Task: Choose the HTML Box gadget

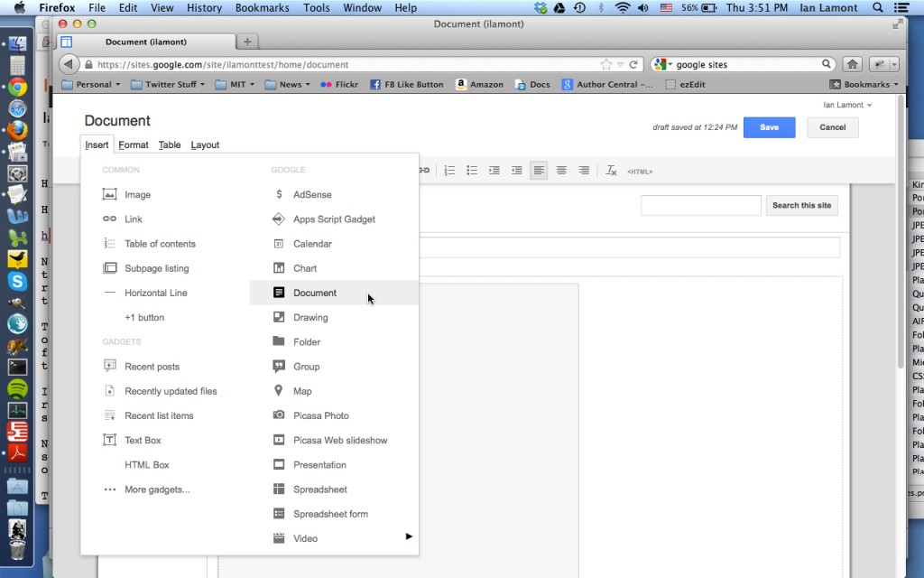Action: (x=147, y=465)
